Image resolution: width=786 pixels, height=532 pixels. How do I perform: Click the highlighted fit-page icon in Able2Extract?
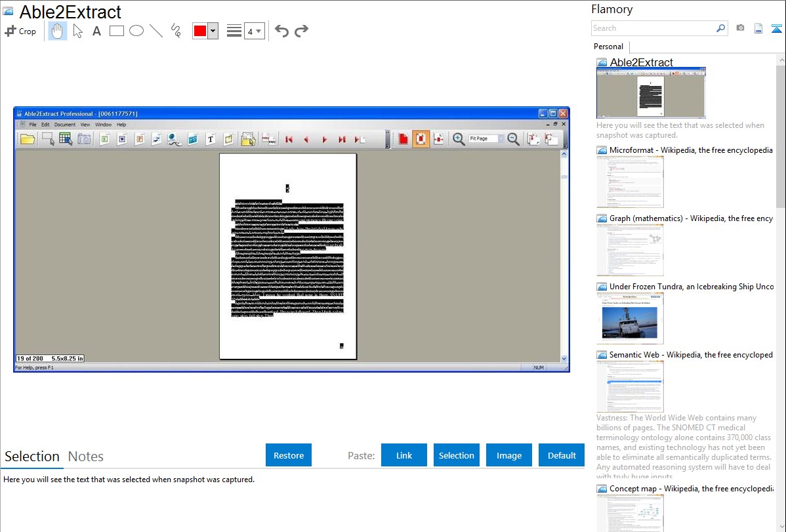click(x=421, y=139)
